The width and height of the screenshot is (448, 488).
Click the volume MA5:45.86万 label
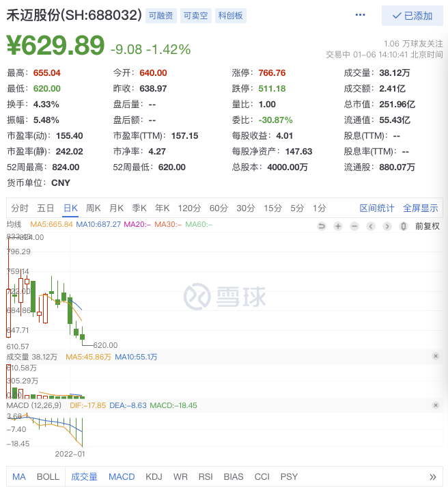(89, 357)
